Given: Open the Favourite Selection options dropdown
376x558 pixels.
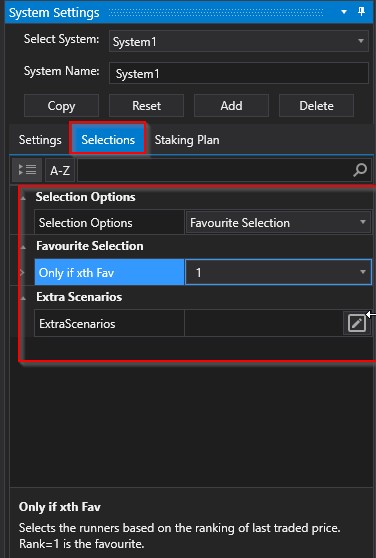Looking at the screenshot, I should point(278,222).
